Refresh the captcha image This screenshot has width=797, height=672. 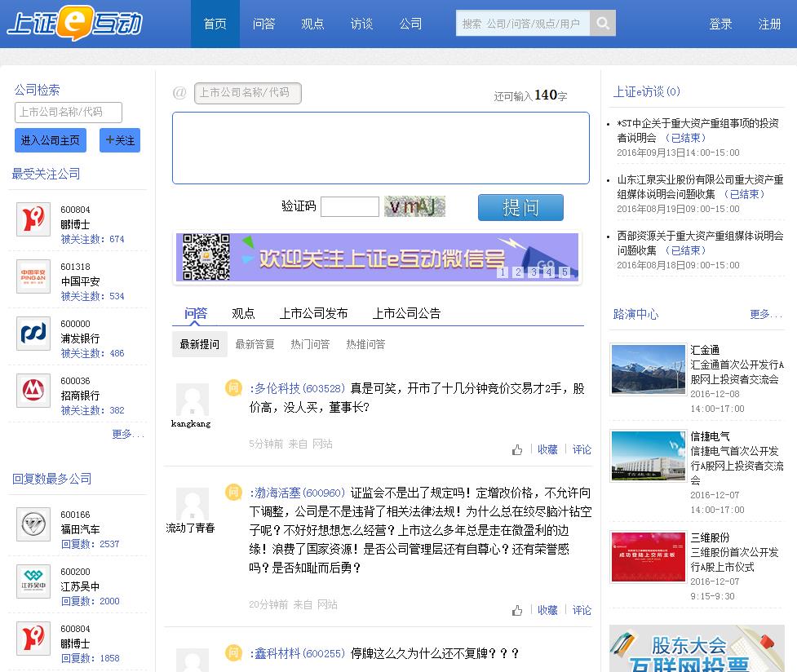click(414, 206)
